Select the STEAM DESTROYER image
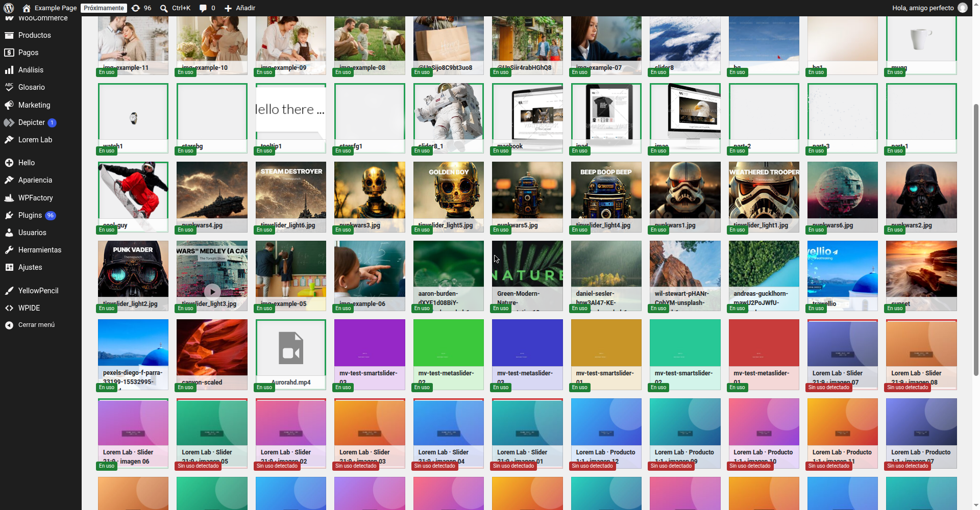The height and width of the screenshot is (510, 980). [x=291, y=197]
